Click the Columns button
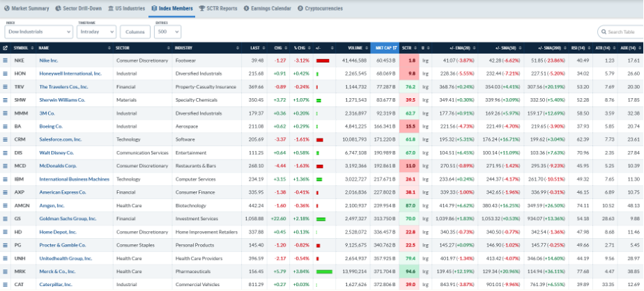644x291 pixels. (x=135, y=31)
